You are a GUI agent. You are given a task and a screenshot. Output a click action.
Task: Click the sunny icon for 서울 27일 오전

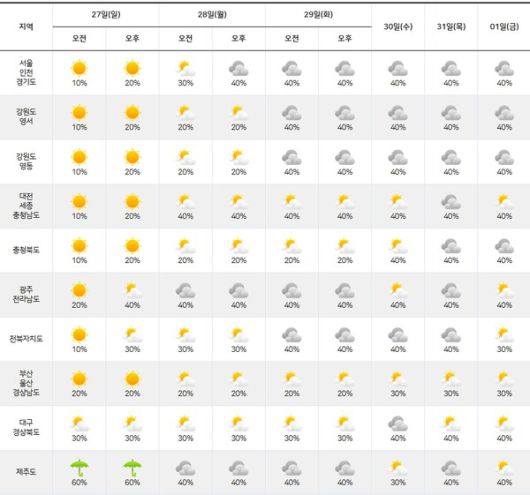coord(79,68)
